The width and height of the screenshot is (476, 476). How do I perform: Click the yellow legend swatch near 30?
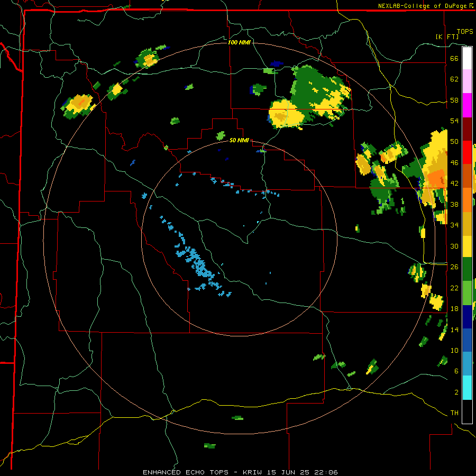467,246
